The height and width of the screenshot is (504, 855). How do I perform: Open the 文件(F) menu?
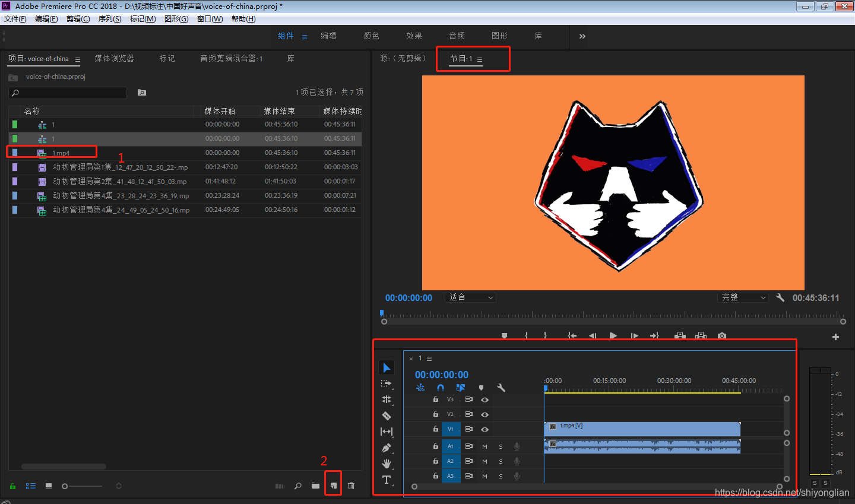(15, 19)
